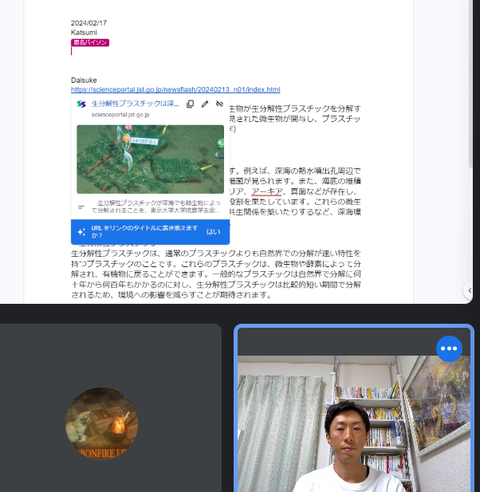
Task: Click the sparkle icon in blue suggestion bar
Action: pyautogui.click(x=81, y=232)
